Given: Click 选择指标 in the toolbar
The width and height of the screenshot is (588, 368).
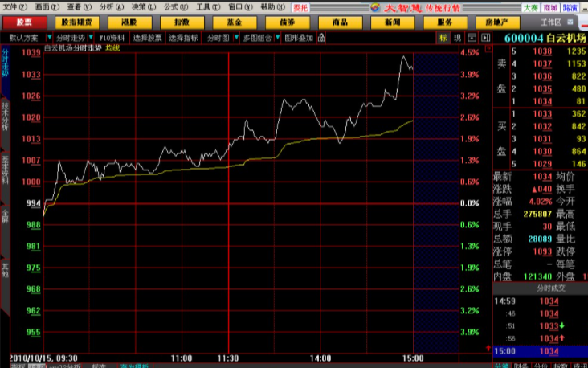Looking at the screenshot, I should [x=183, y=38].
